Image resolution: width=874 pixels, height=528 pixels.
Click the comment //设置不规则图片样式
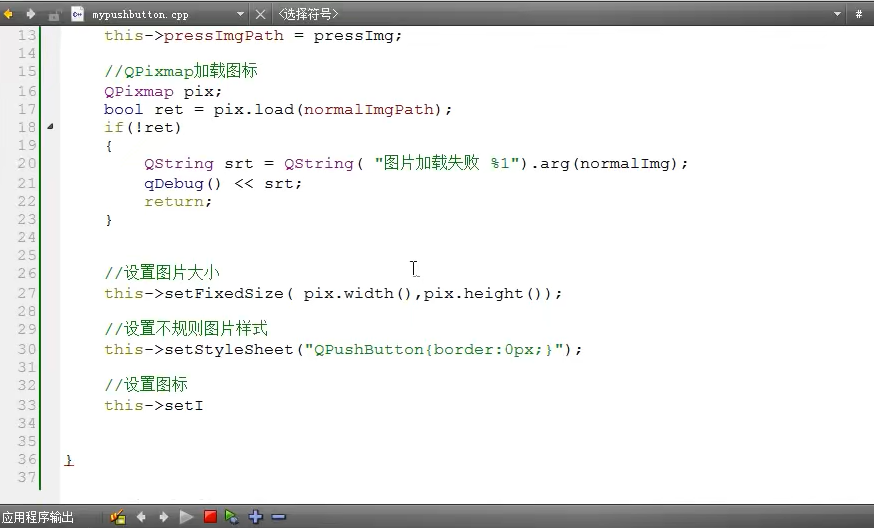click(x=186, y=328)
